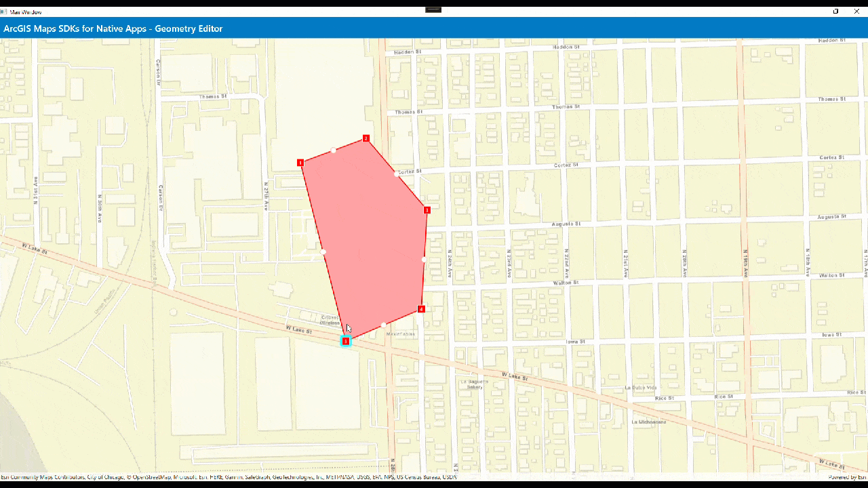Select the red polygon fill area
Screen dimensions: 868x488
pyautogui.click(x=373, y=237)
